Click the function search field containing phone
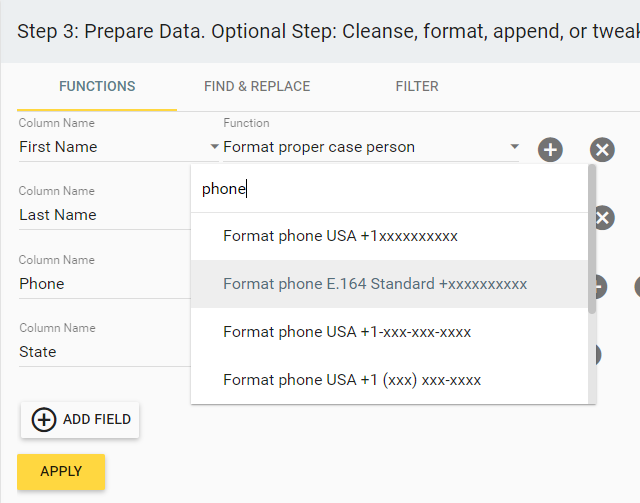640x503 pixels. tap(389, 189)
